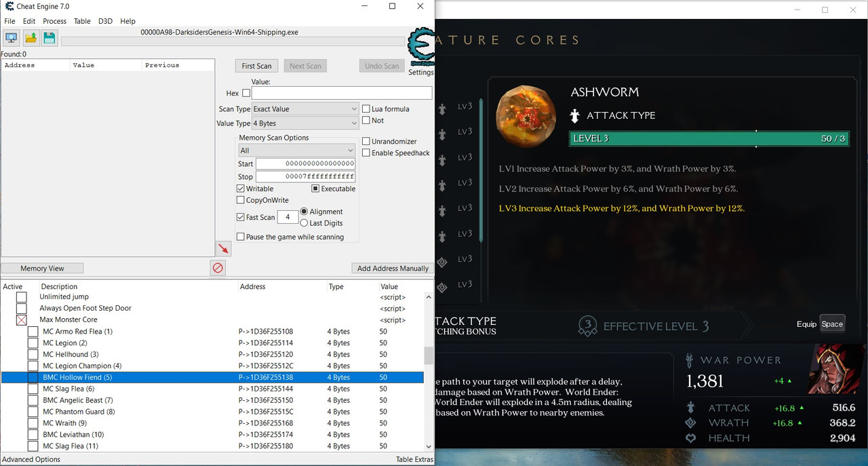
Task: Click the Undo Scan button
Action: click(x=382, y=66)
